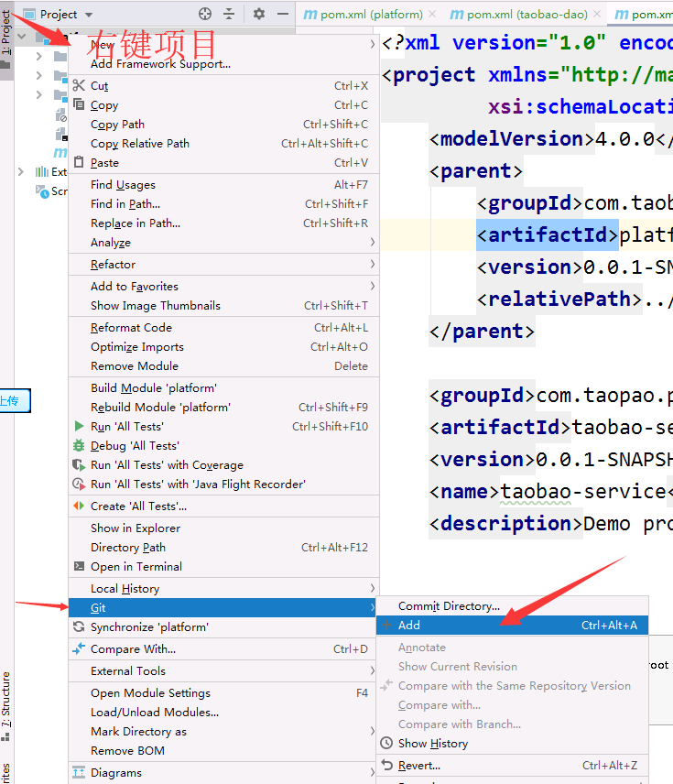Expand the Refactor submenu

[373, 264]
